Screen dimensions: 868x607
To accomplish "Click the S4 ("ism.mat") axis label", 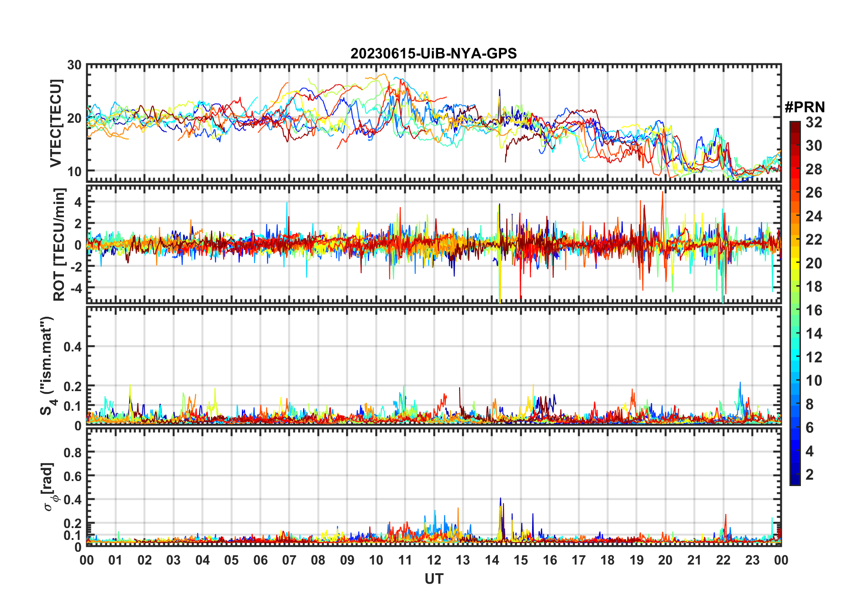I will 47,366.
